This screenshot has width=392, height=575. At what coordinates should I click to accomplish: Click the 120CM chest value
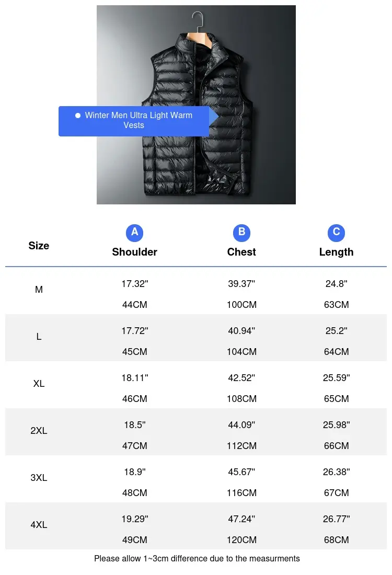241,540
